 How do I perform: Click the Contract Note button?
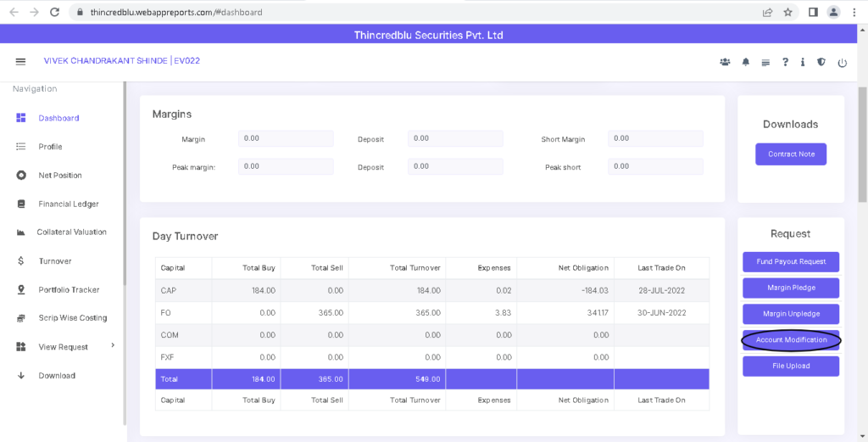coord(791,154)
